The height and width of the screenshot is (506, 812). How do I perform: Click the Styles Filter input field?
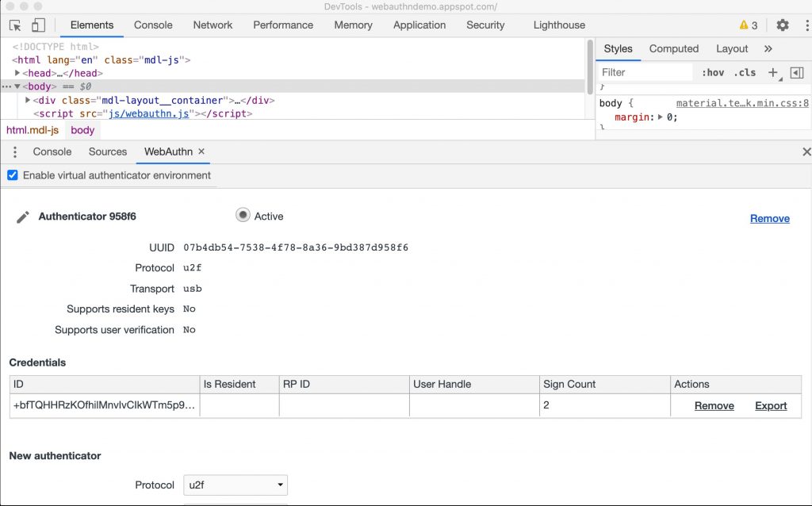645,72
